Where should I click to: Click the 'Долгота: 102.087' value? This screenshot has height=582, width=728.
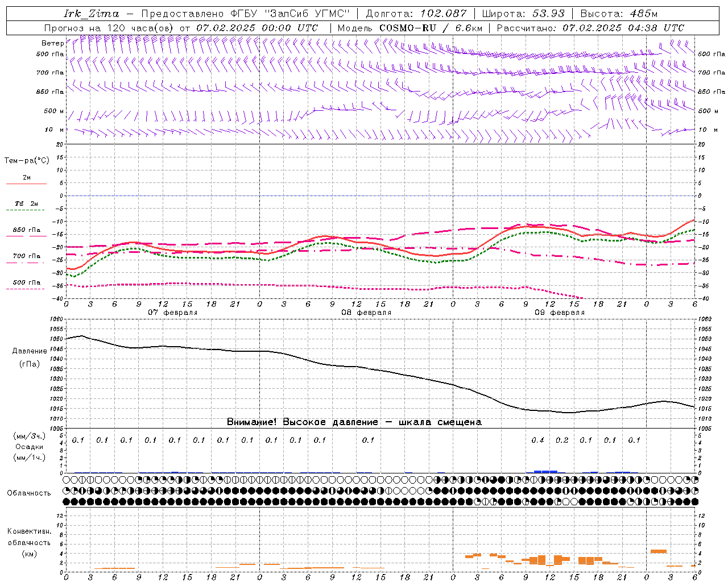(416, 14)
